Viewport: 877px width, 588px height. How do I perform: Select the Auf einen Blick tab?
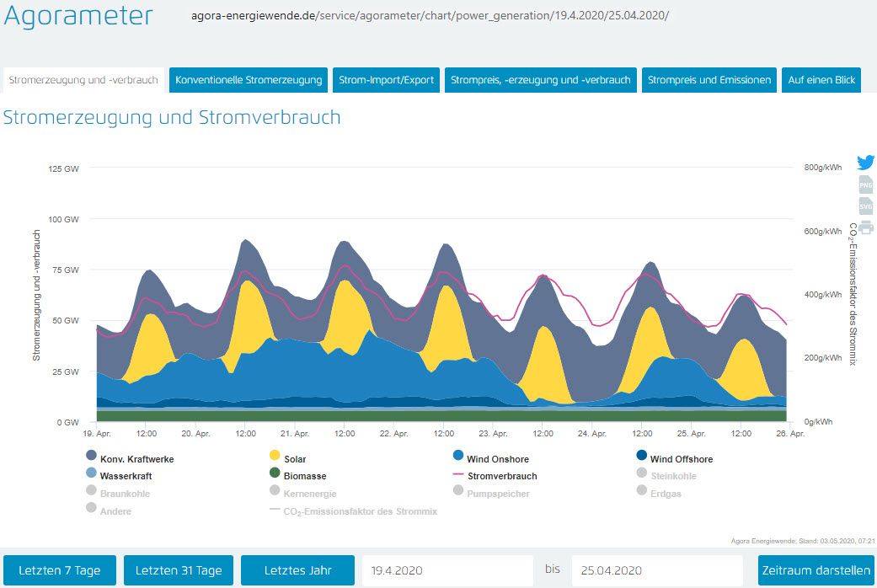[x=821, y=80]
